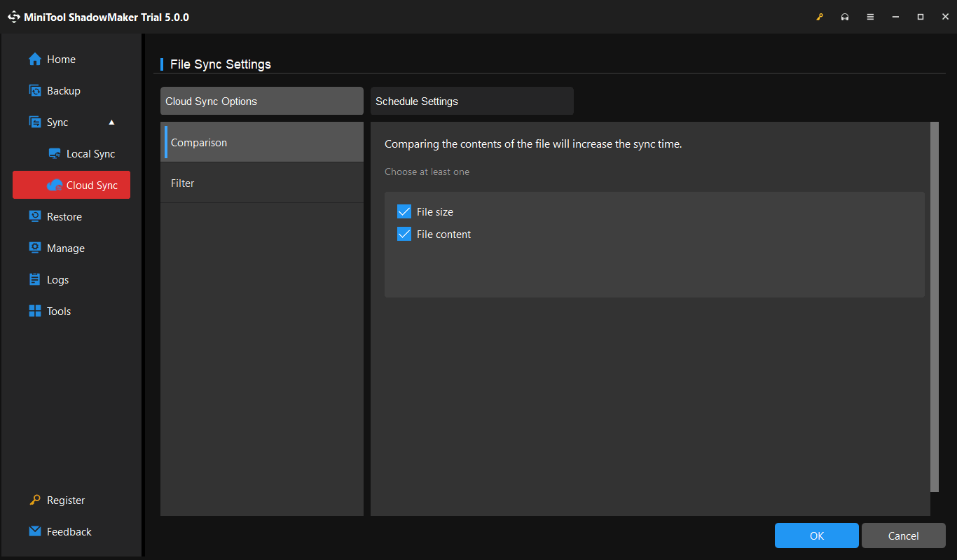The height and width of the screenshot is (560, 957).
Task: Click the headset support icon in title bar
Action: (x=845, y=17)
